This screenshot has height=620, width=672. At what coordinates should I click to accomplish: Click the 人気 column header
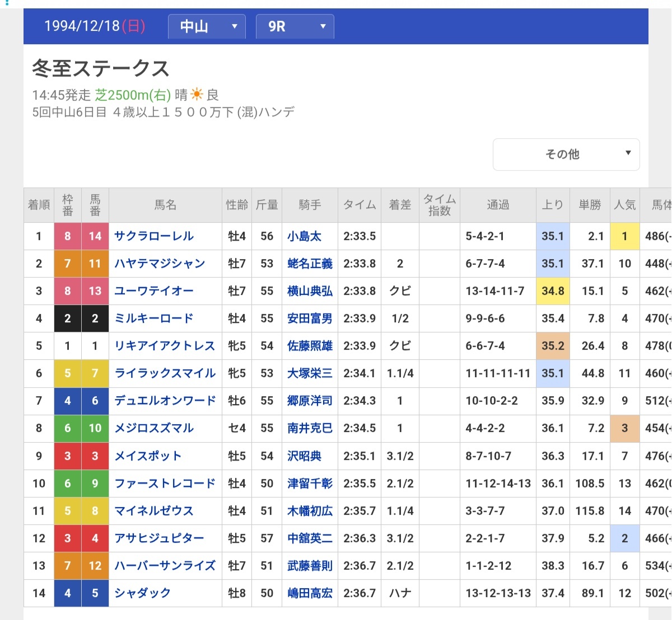pyautogui.click(x=624, y=205)
